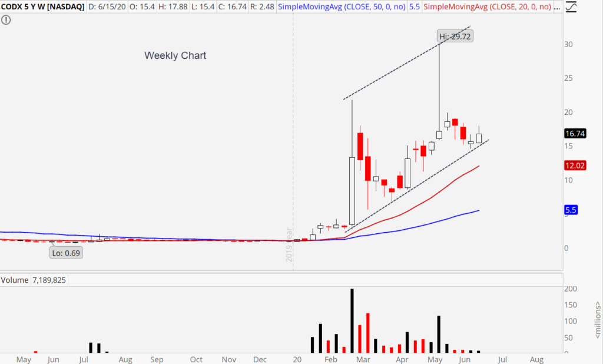The image size is (603, 364).
Task: Click the 50-period SimpleMovingAvg study label
Action: click(342, 6)
